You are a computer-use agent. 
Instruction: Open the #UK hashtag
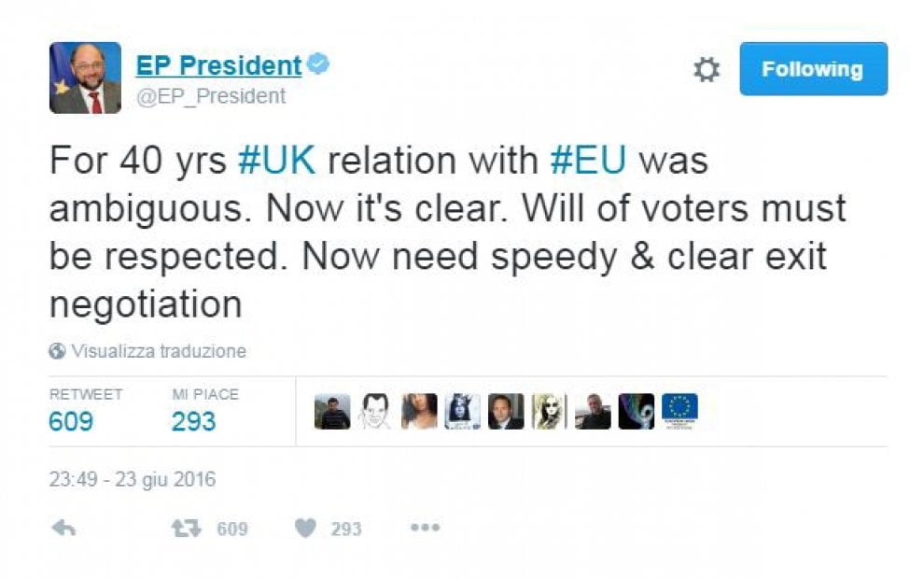pos(276,161)
